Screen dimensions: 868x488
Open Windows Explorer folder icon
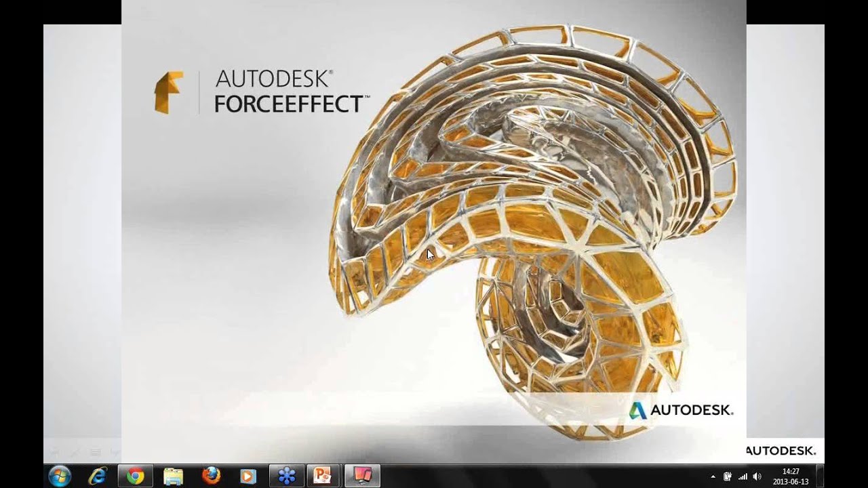174,476
